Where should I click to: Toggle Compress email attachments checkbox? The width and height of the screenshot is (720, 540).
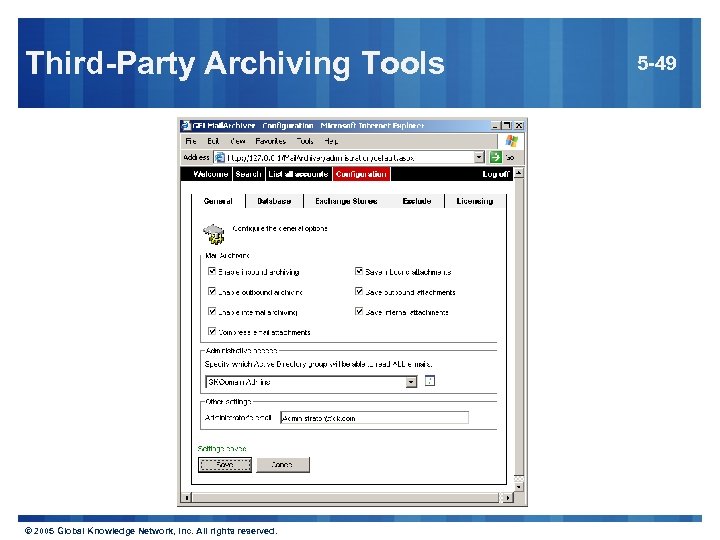click(212, 332)
